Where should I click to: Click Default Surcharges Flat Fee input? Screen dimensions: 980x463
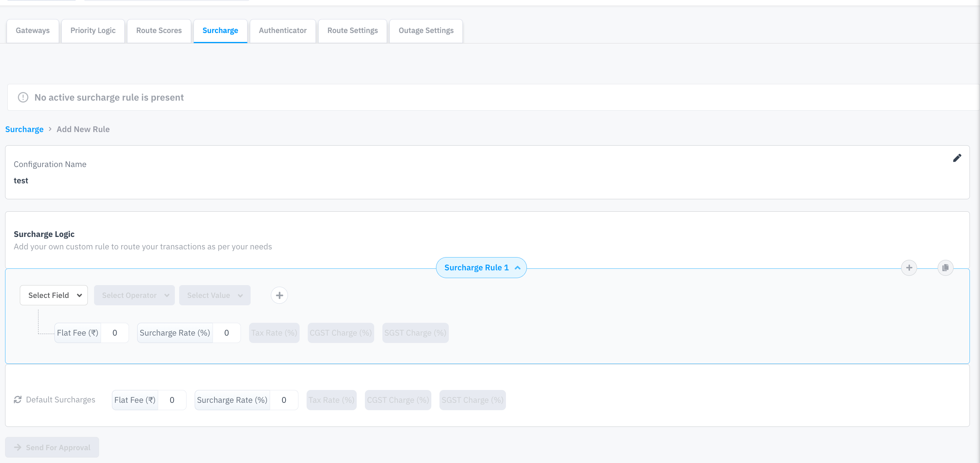(172, 400)
